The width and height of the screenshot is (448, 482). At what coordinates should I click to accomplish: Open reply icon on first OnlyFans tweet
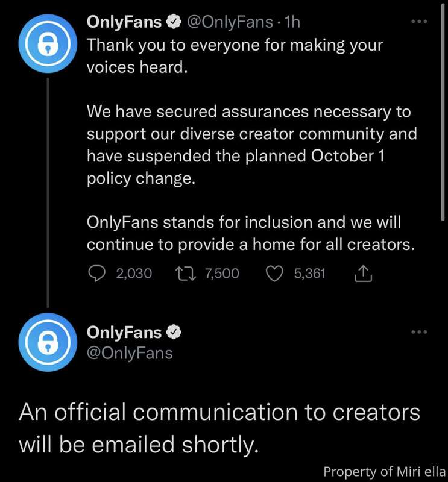click(97, 274)
